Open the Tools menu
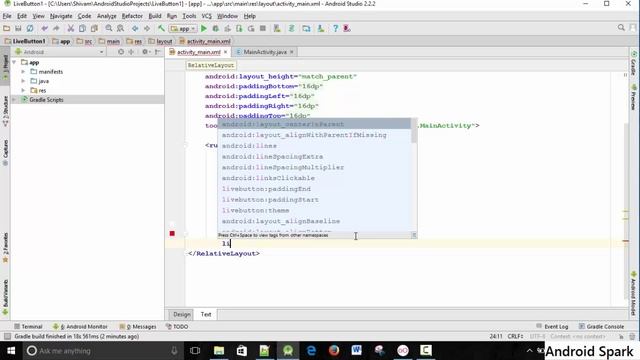 189,16
